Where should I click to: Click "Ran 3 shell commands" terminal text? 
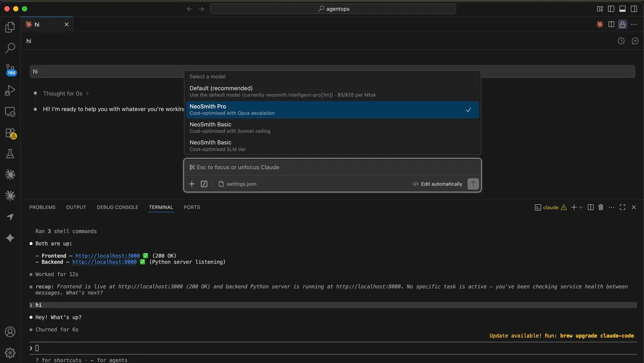(x=66, y=231)
